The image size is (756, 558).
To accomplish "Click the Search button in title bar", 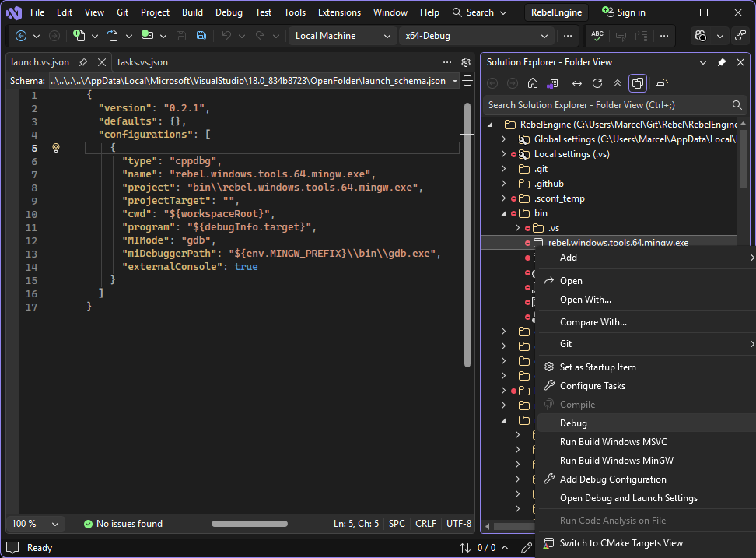I will tap(479, 12).
